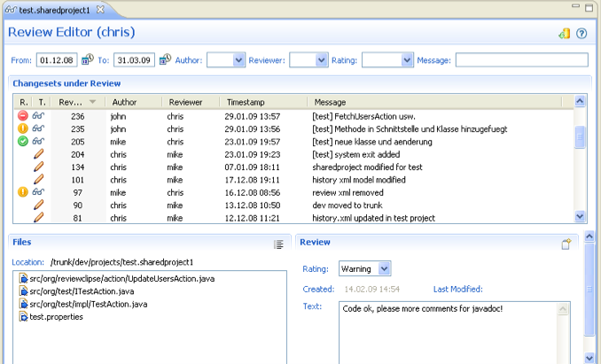Click the red failed rating icon for revision 236

pos(23,116)
